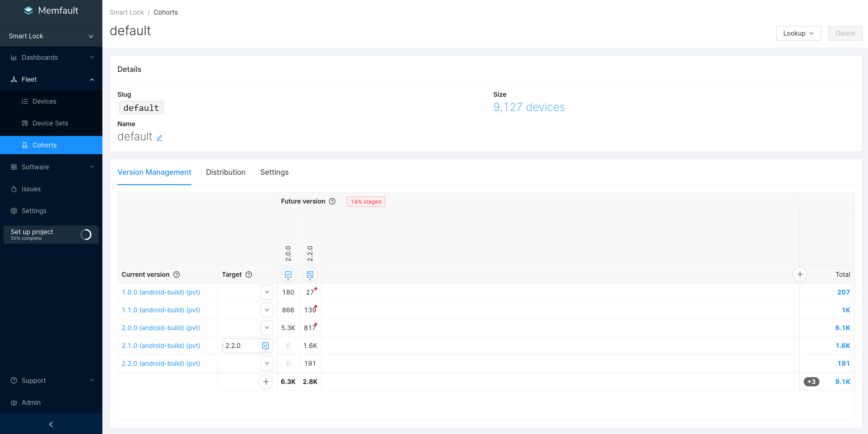
Task: Click the checkbox in the 2.2.0 target field
Action: click(x=266, y=346)
